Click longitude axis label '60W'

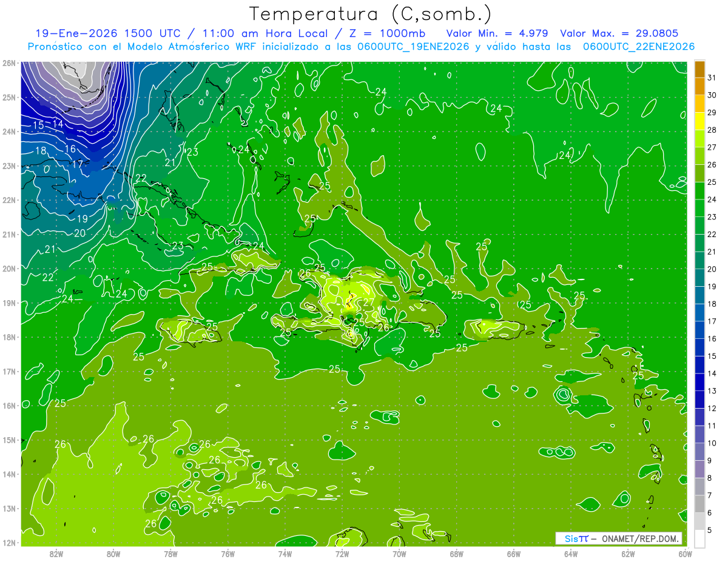[686, 554]
